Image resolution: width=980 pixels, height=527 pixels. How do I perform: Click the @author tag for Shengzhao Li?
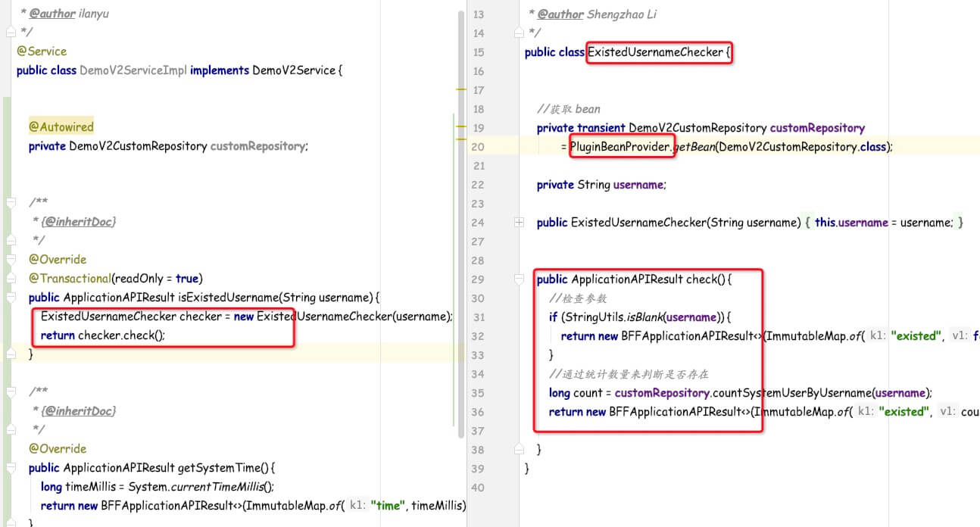[x=560, y=14]
